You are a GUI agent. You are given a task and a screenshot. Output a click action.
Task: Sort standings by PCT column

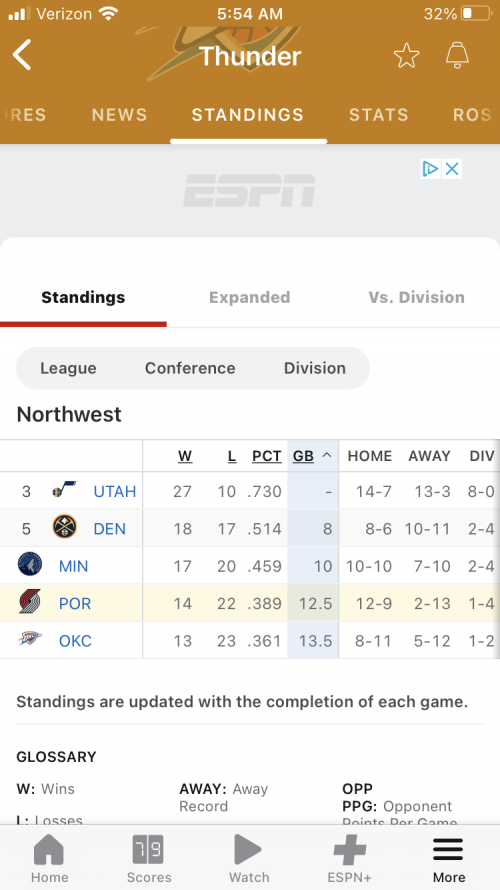[267, 456]
